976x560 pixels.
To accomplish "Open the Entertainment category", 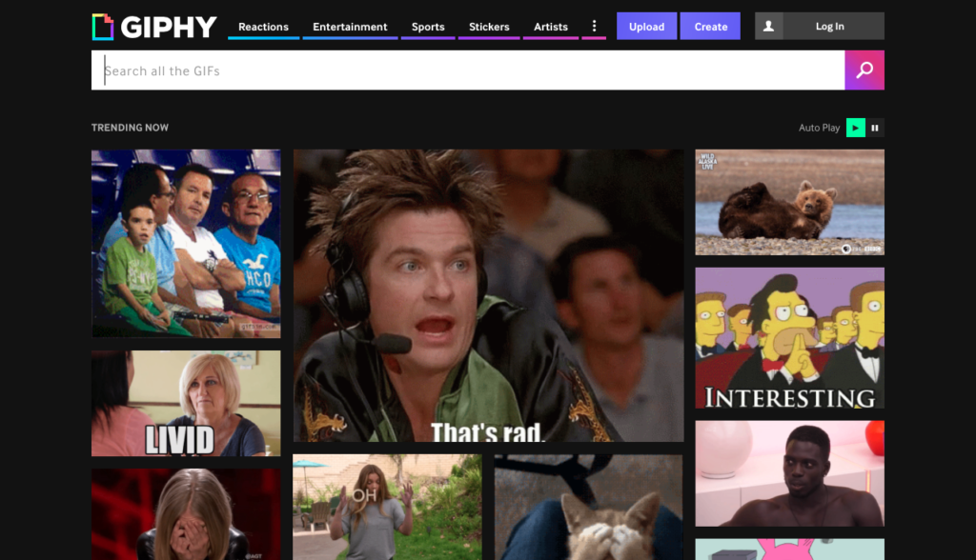I will (x=350, y=27).
